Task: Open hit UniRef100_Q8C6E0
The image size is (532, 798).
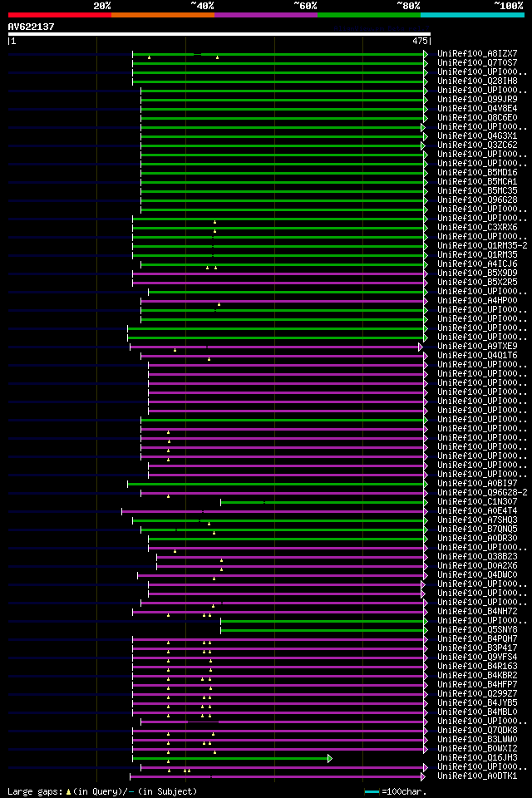Action: click(x=477, y=117)
